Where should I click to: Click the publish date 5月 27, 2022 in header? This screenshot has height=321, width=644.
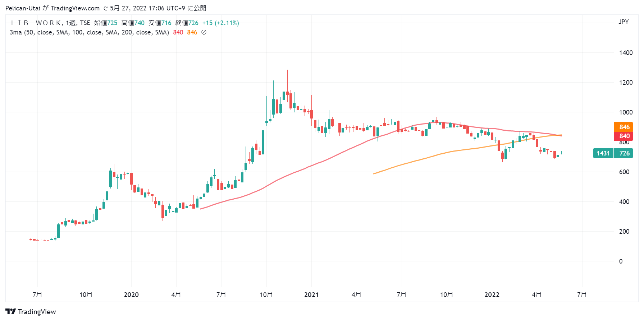coord(128,8)
